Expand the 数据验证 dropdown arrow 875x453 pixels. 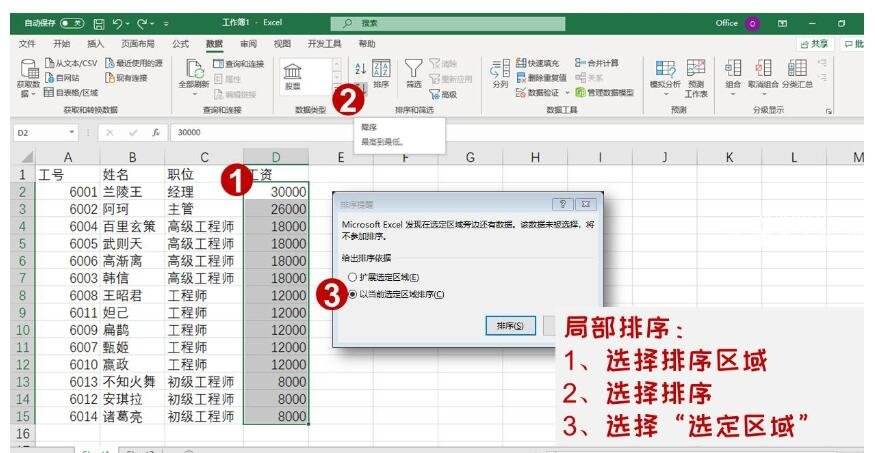pyautogui.click(x=568, y=93)
